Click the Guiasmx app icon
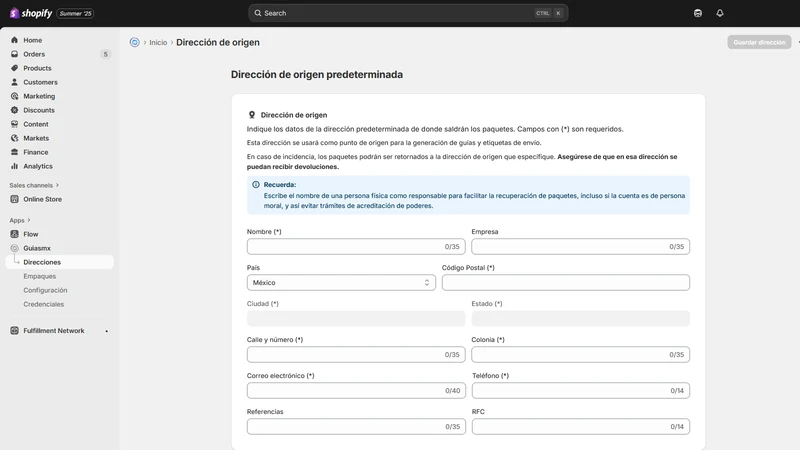 pyautogui.click(x=14, y=248)
